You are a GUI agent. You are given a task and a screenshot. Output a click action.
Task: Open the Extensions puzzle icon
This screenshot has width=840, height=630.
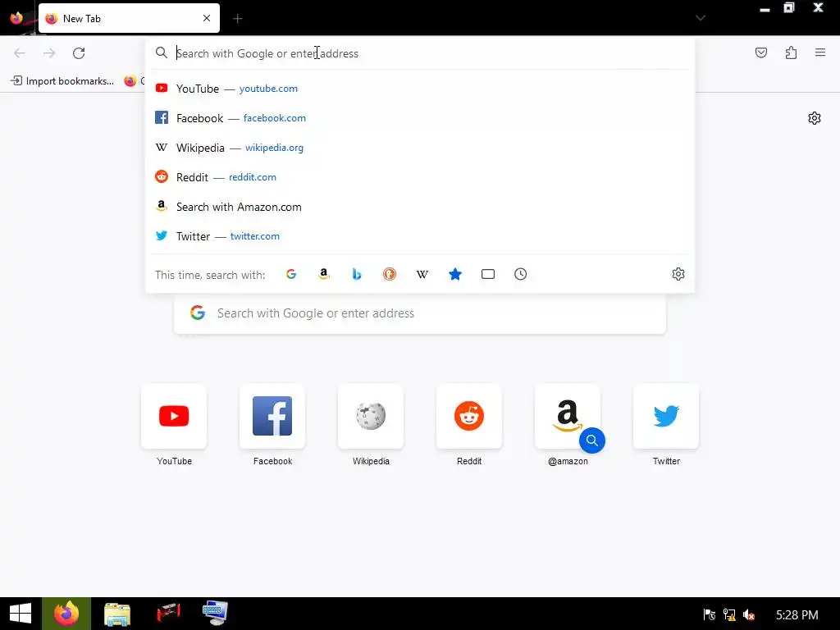pyautogui.click(x=791, y=52)
